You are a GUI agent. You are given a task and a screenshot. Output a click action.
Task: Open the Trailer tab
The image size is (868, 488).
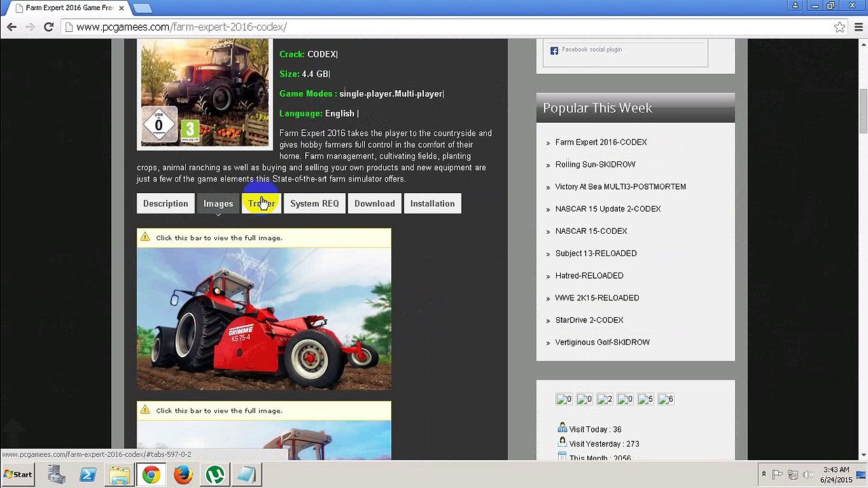tap(262, 203)
